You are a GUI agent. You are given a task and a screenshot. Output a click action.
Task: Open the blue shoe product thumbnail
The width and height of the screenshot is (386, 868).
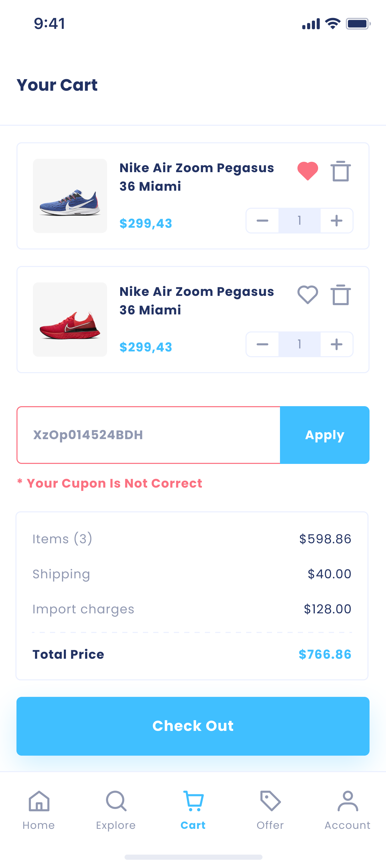[70, 196]
